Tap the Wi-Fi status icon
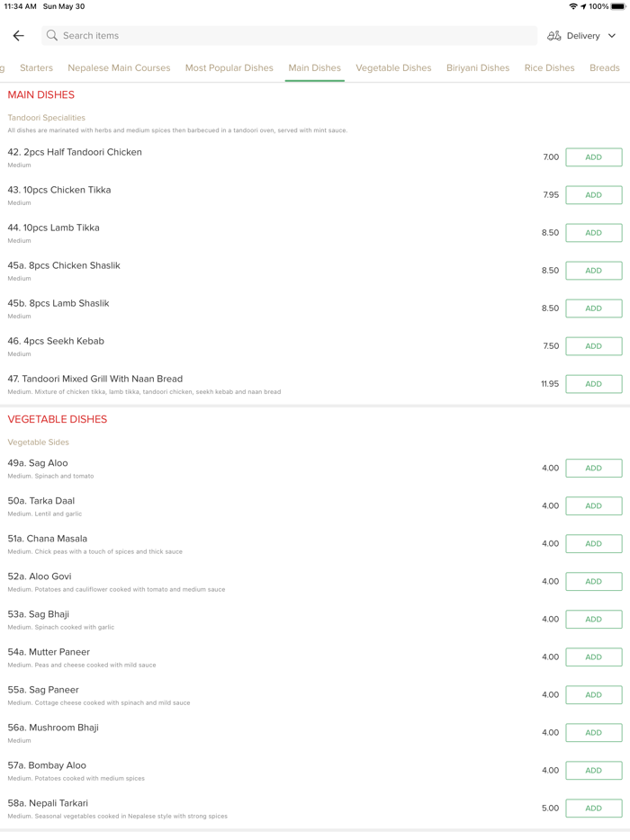630x840 pixels. [x=573, y=6]
